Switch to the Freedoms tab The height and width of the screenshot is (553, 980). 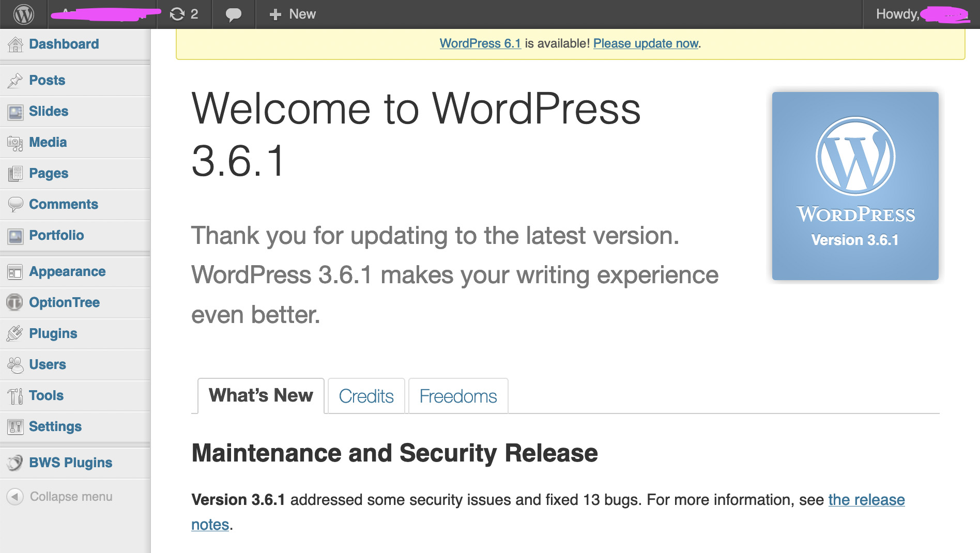[458, 396]
